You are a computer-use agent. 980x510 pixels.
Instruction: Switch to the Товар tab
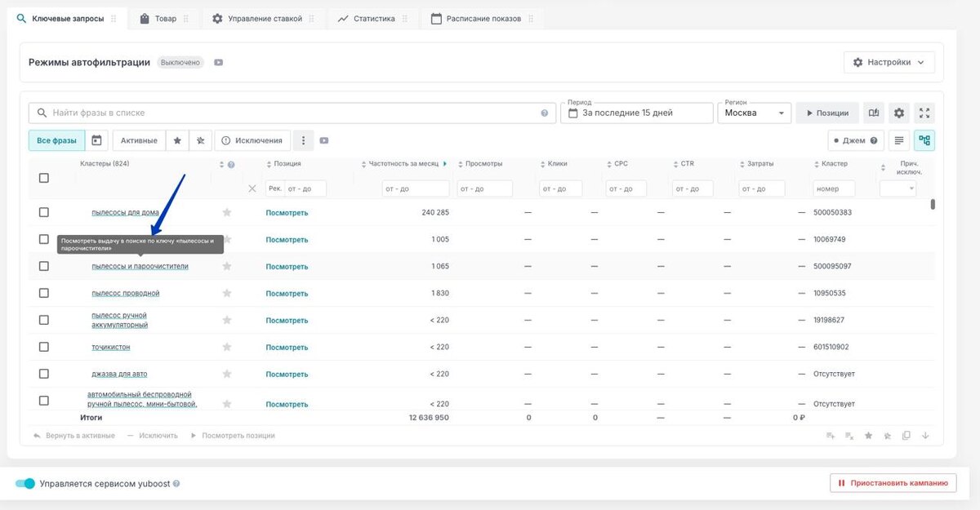(x=164, y=18)
